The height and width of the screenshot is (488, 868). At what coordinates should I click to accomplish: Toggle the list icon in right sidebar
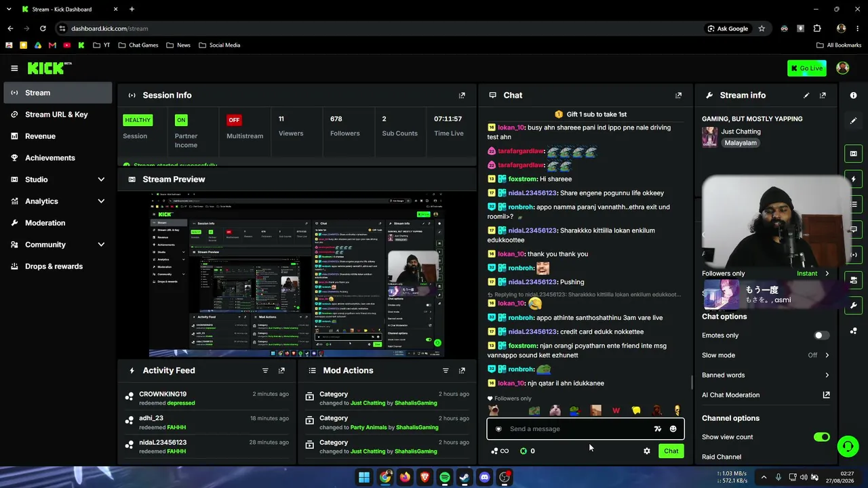(853, 204)
